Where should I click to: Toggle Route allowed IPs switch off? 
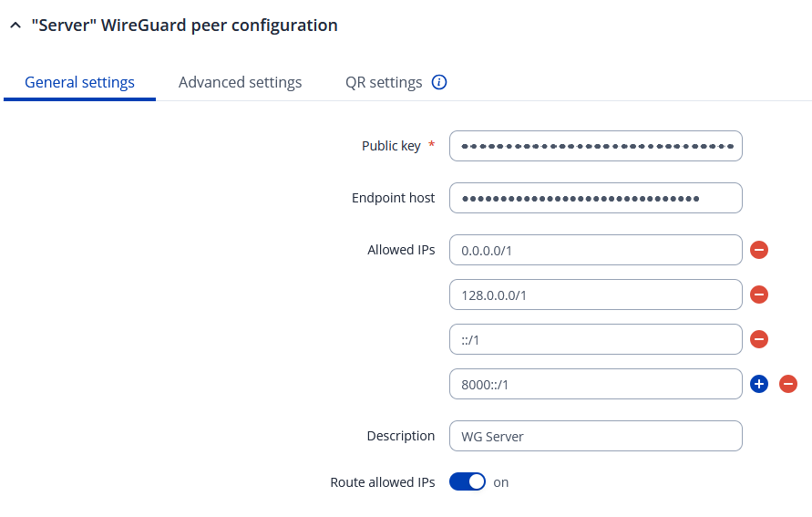pos(468,481)
